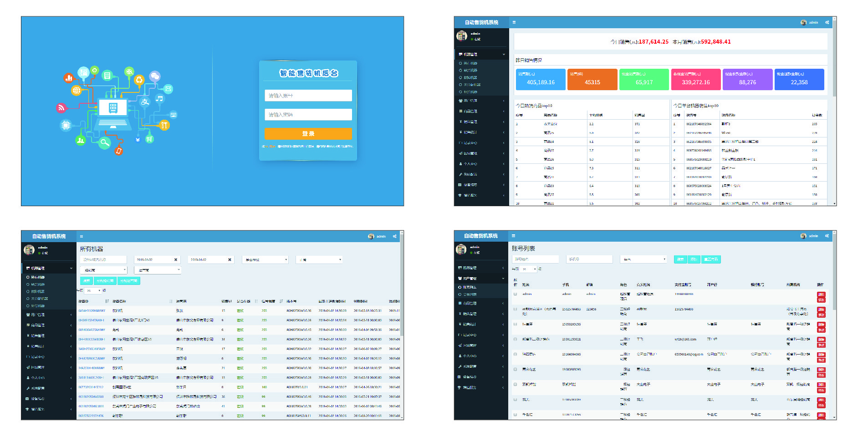Click the hamburger menu icon on the sales dashboard
The image size is (868, 431).
click(x=514, y=22)
